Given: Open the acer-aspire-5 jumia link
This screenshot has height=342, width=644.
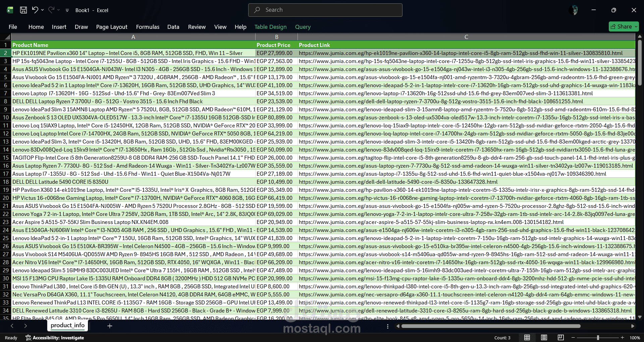Looking at the screenshot, I should 431,222.
